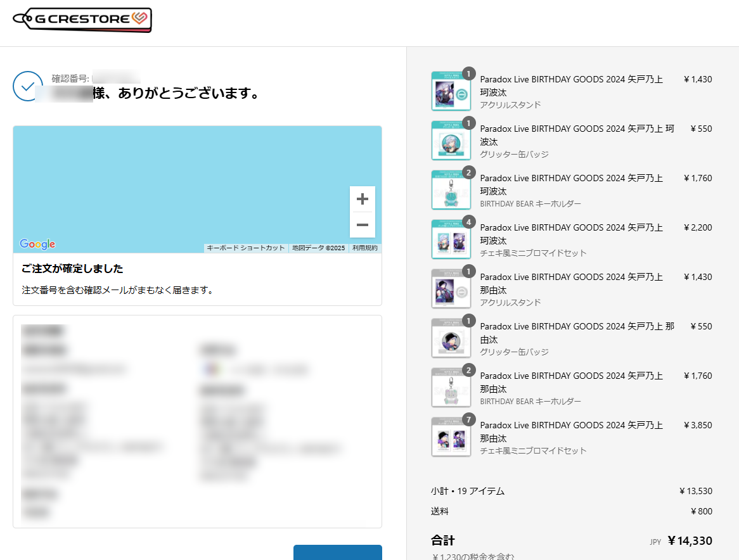Click price ¥1,430 for 珂波汰 アクリルスタンド
The image size is (739, 560).
[x=698, y=79]
